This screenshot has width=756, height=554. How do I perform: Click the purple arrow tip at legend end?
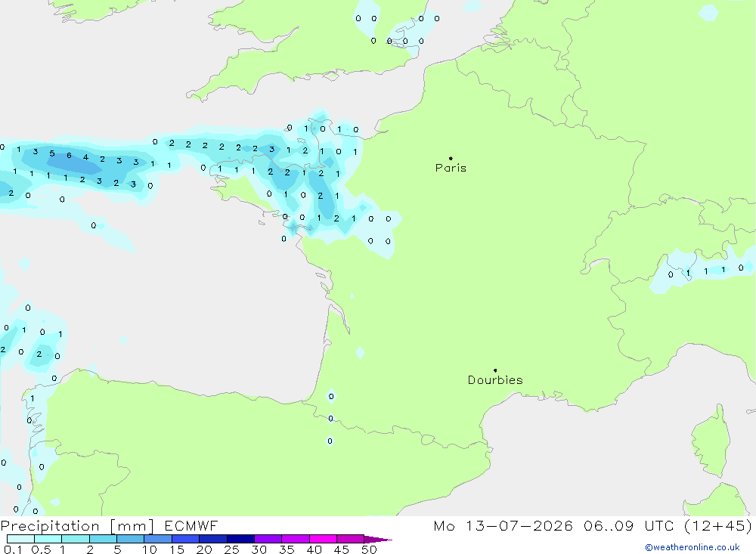(378, 540)
